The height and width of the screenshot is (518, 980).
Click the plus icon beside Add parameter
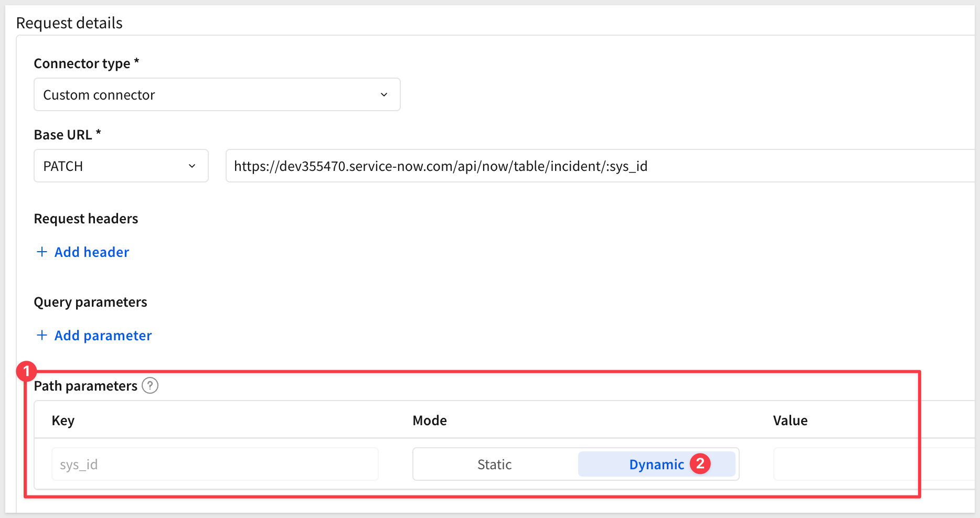click(42, 336)
